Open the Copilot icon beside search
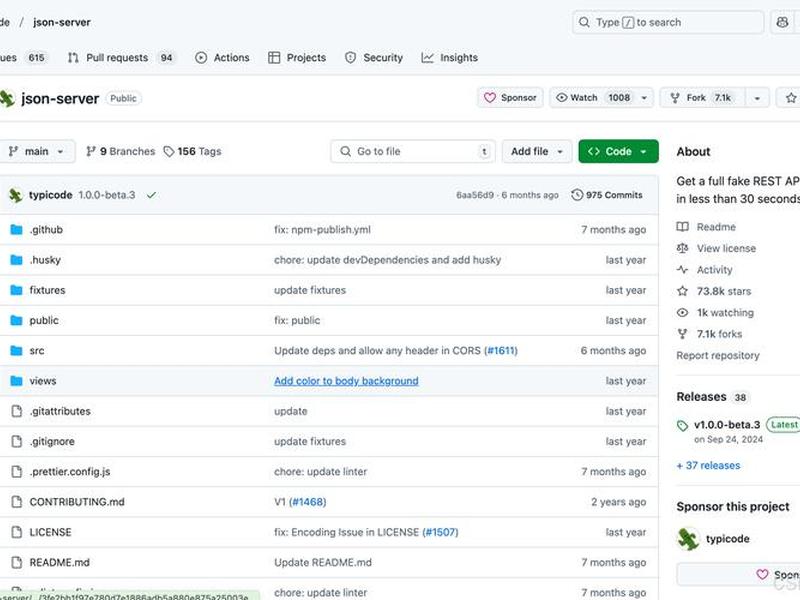Screen dimensions: 800x600 pos(782,22)
